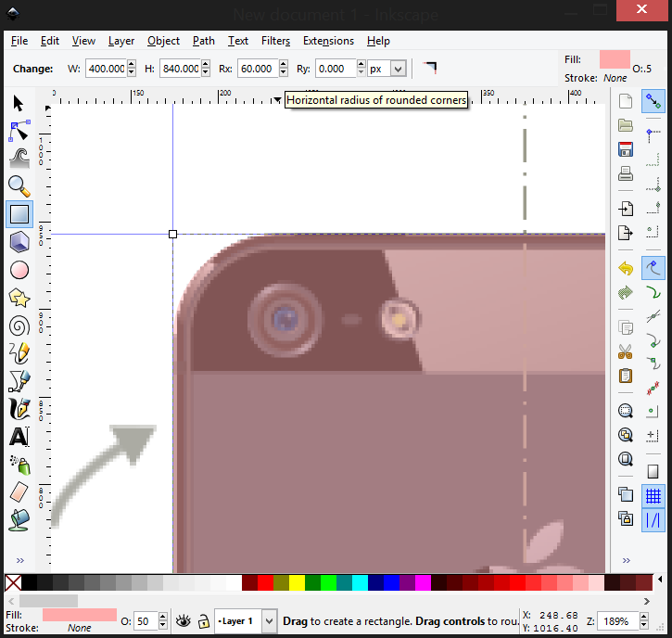Paste from clipboard icon
672x638 pixels.
pyautogui.click(x=626, y=376)
